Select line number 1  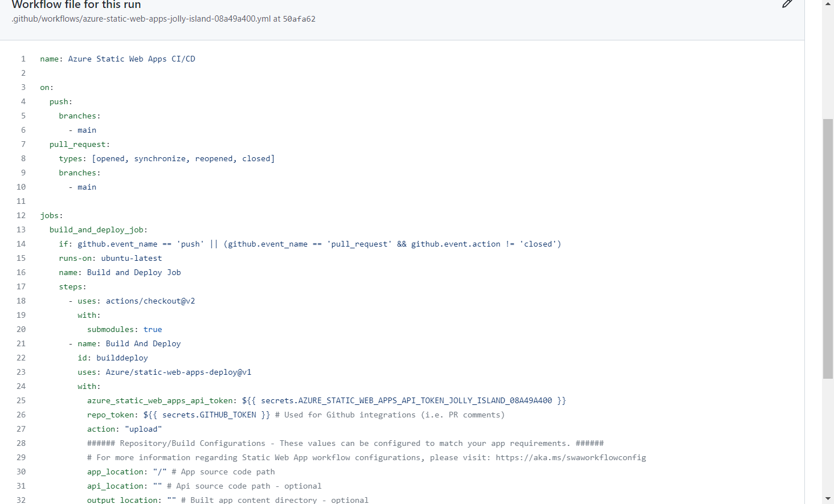[23, 59]
